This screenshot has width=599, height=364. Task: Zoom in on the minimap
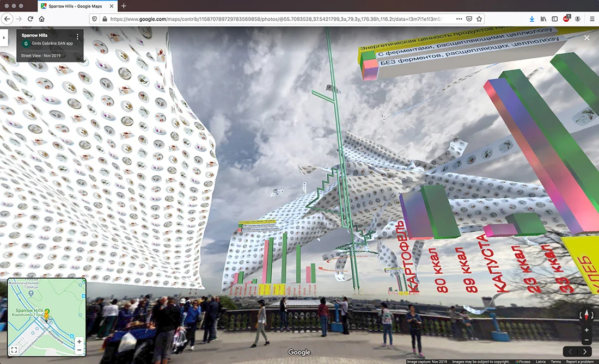tap(79, 342)
